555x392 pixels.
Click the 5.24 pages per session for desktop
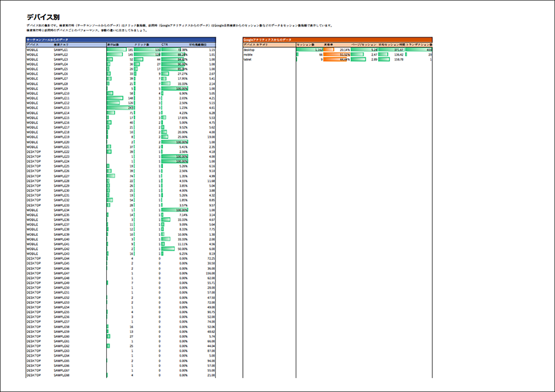374,50
